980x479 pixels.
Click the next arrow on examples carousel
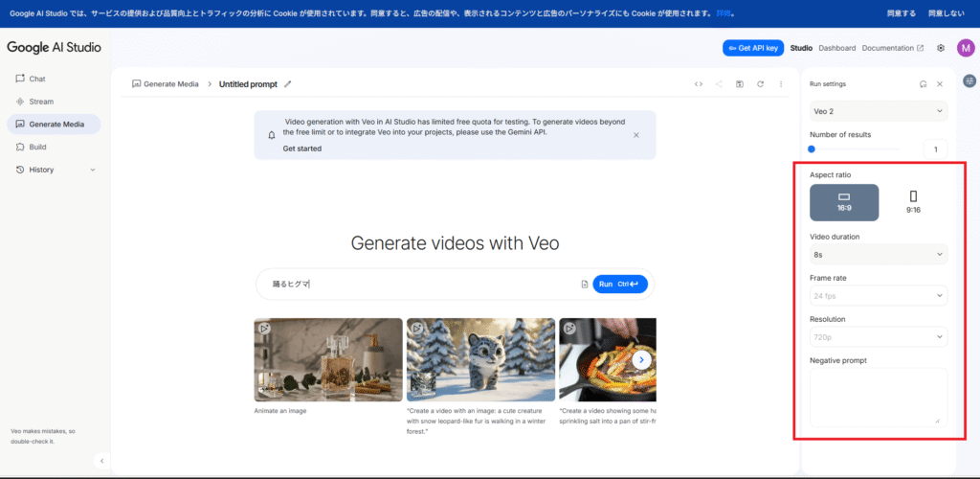tap(641, 359)
